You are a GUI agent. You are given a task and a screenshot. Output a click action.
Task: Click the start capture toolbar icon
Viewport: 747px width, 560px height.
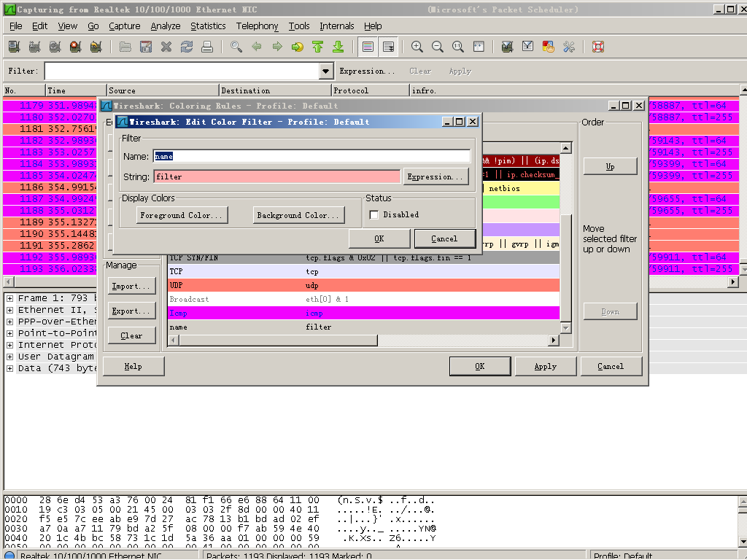pos(55,47)
